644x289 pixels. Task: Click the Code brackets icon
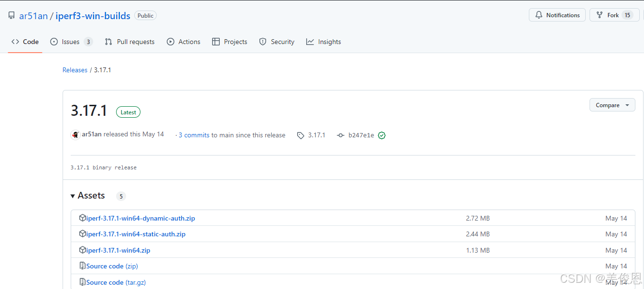[15, 42]
